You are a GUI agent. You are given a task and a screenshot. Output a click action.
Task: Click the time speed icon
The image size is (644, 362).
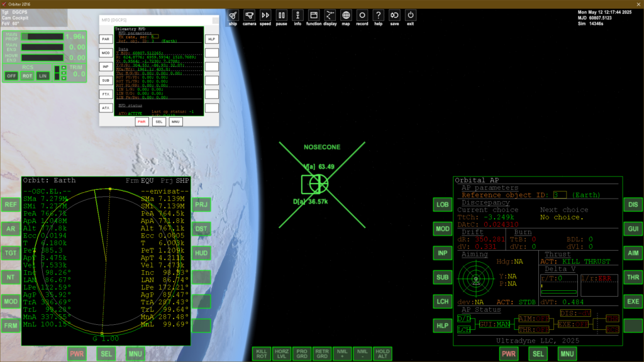pos(265,18)
